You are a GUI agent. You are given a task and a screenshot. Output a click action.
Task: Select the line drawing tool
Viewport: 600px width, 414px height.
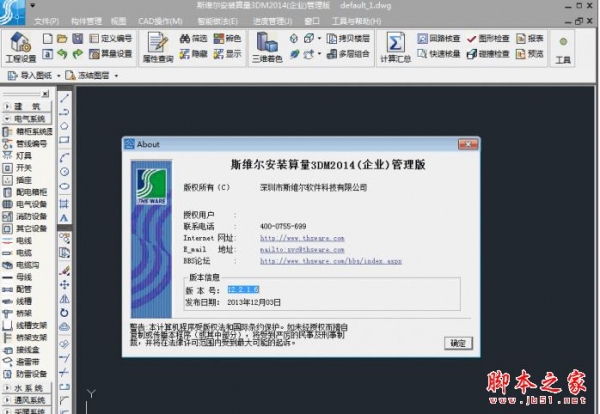tap(64, 98)
